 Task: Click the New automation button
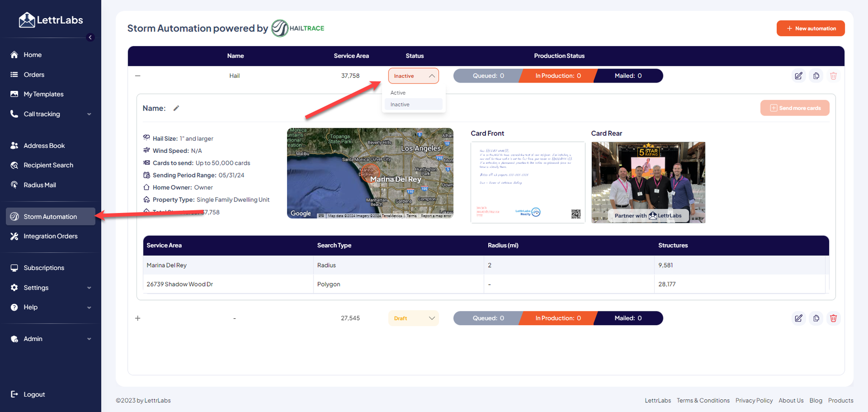[811, 28]
